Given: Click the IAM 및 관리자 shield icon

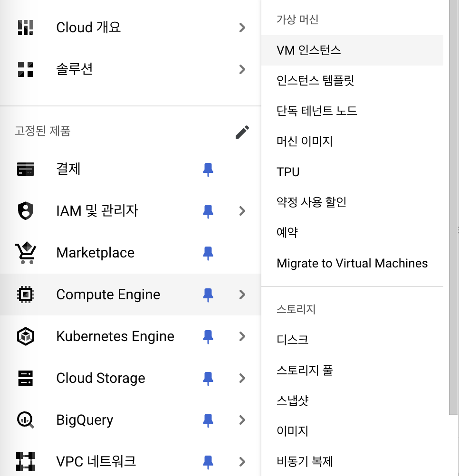Looking at the screenshot, I should (26, 210).
